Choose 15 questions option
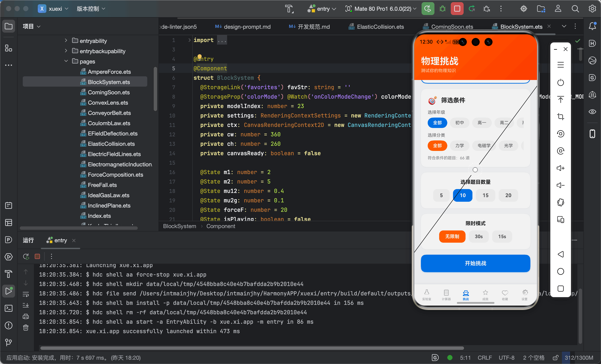601x364 pixels. tap(485, 195)
